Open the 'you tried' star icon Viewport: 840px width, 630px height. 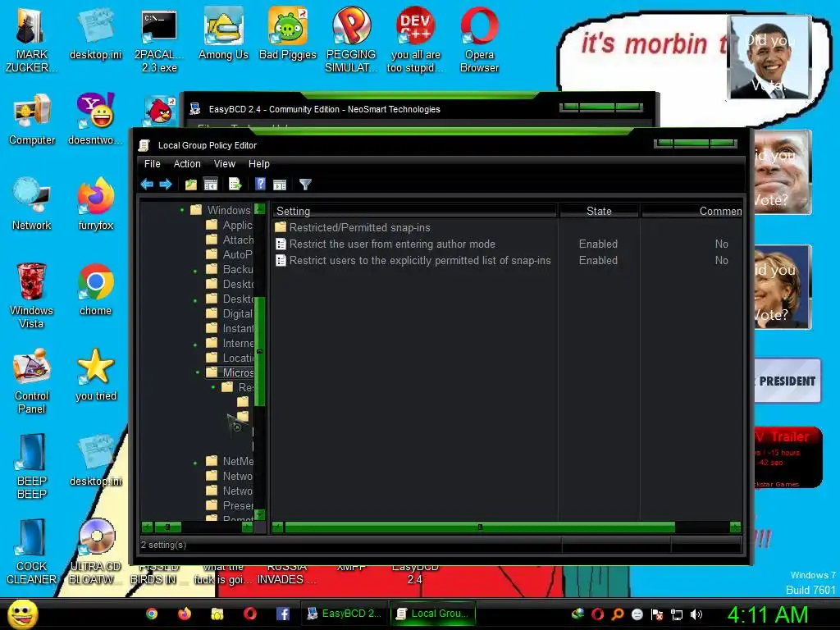click(x=96, y=374)
